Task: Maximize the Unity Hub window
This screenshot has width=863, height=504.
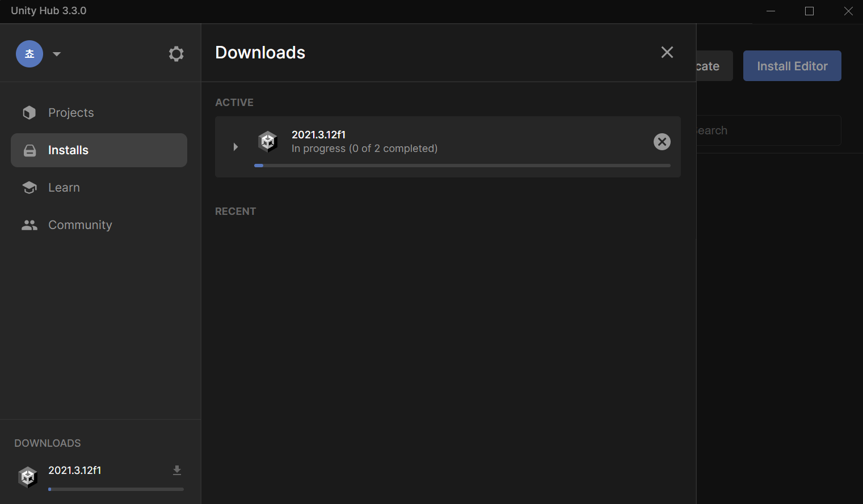Action: 810,11
